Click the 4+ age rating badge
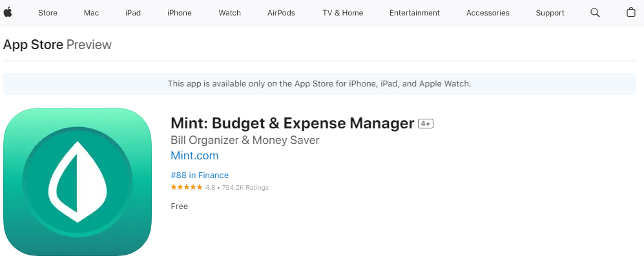The image size is (644, 271). tap(426, 124)
